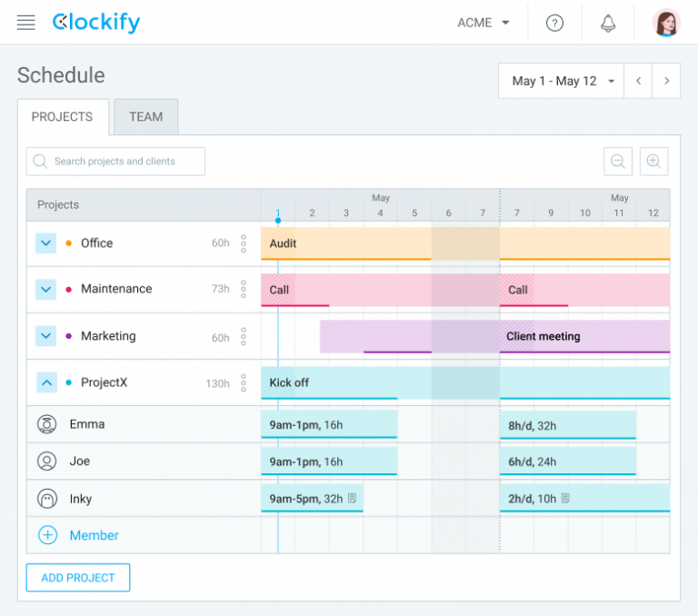Zoom out the schedule timeline
This screenshot has width=698, height=616.
618,162
